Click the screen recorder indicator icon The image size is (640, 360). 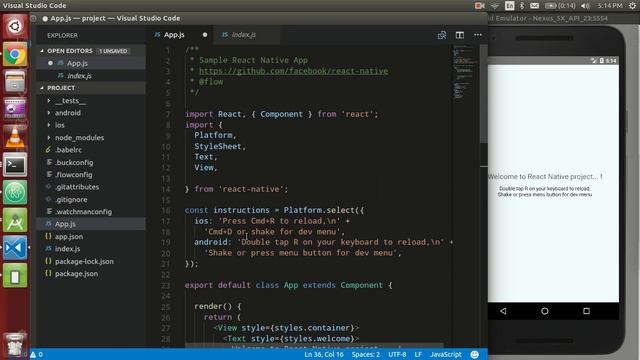(x=480, y=5)
